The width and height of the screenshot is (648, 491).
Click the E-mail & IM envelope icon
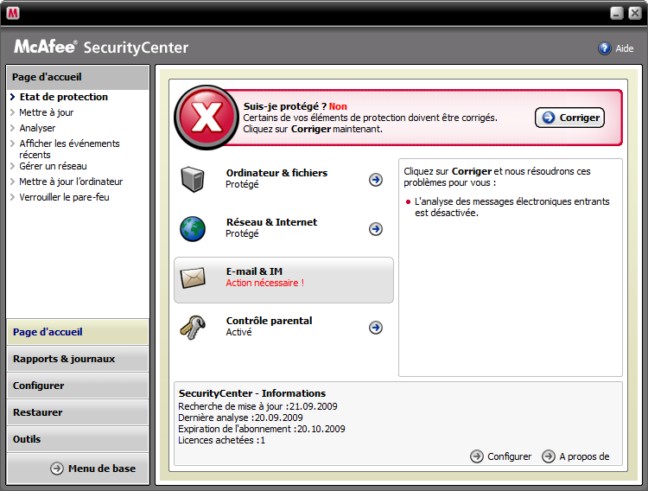point(193,278)
